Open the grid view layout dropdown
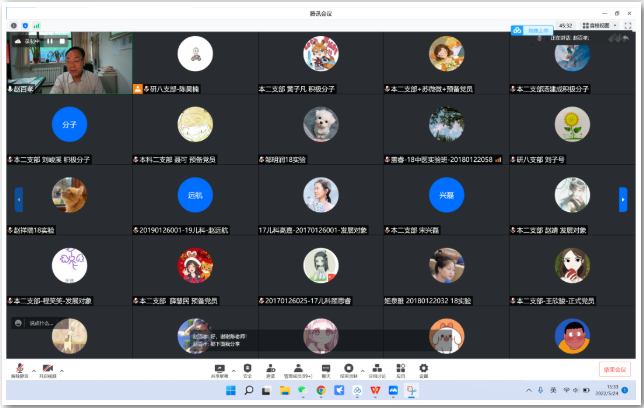 [x=598, y=25]
